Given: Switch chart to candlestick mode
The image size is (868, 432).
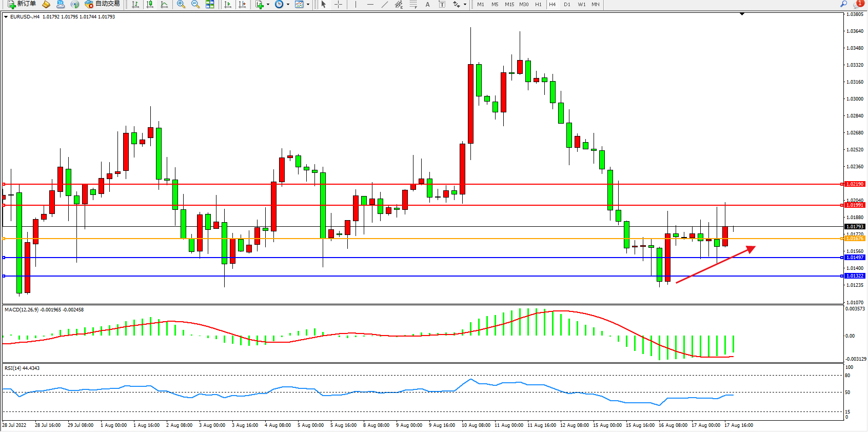Looking at the screenshot, I should point(150,5).
